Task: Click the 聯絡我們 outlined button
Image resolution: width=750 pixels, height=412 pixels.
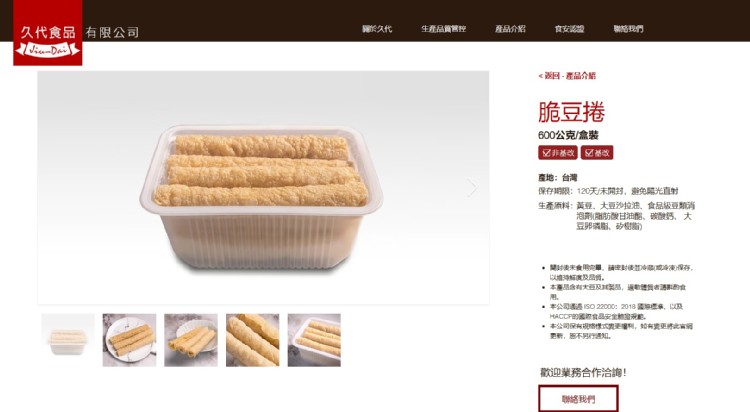Action: pos(578,398)
